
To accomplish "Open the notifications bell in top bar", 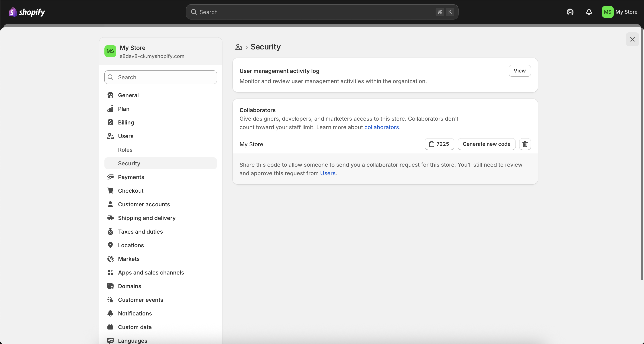I will tap(589, 12).
